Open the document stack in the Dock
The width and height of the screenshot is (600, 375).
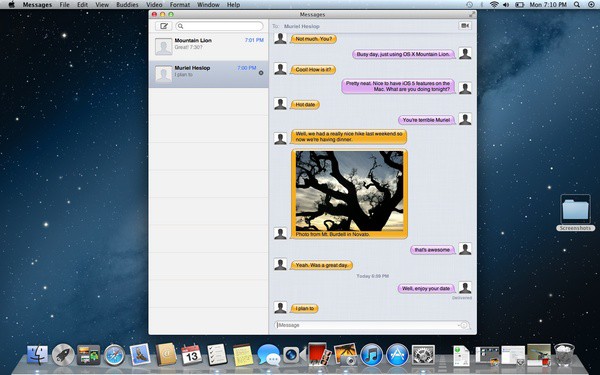pyautogui.click(x=461, y=355)
